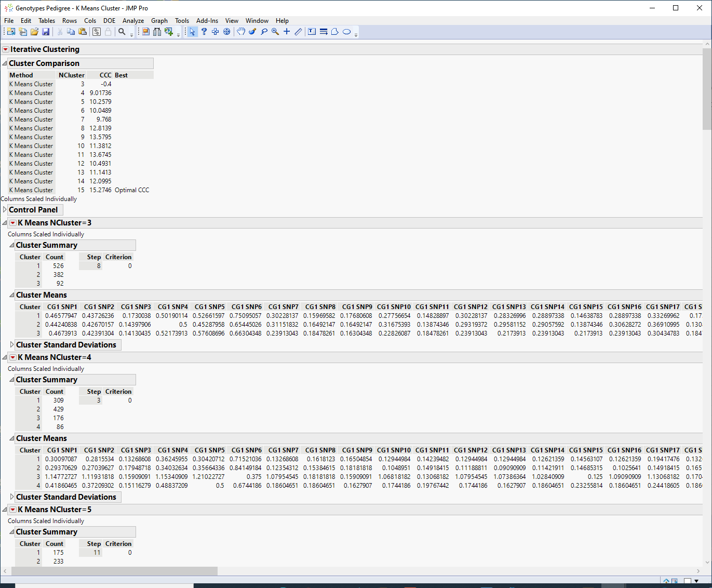
Task: Select the Grabber hand tool
Action: [x=241, y=32]
